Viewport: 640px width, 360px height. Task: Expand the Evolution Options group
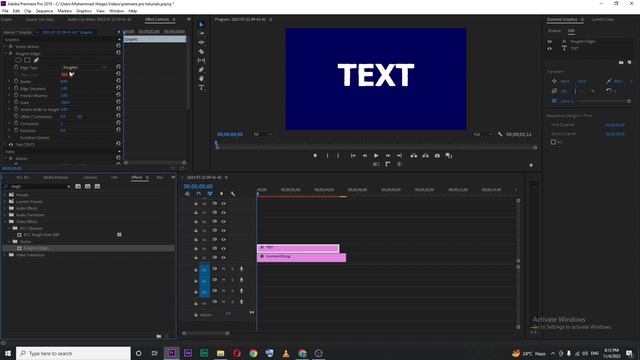10,138
